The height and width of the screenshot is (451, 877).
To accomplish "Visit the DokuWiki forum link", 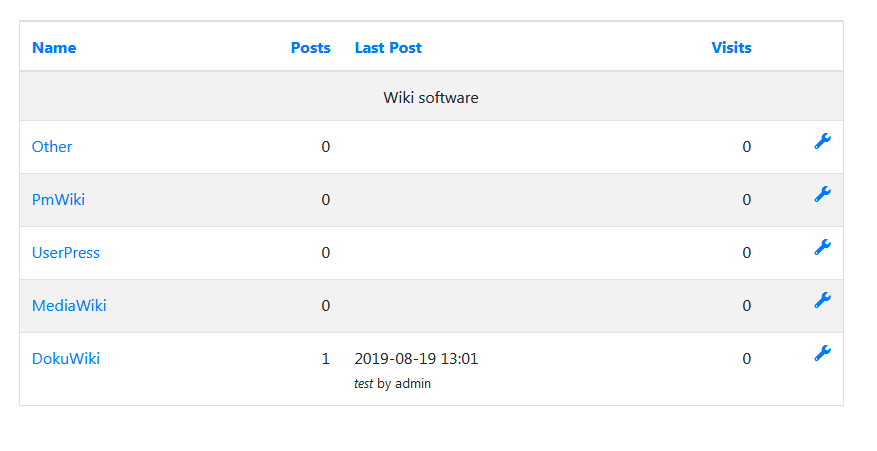I will pos(65,359).
